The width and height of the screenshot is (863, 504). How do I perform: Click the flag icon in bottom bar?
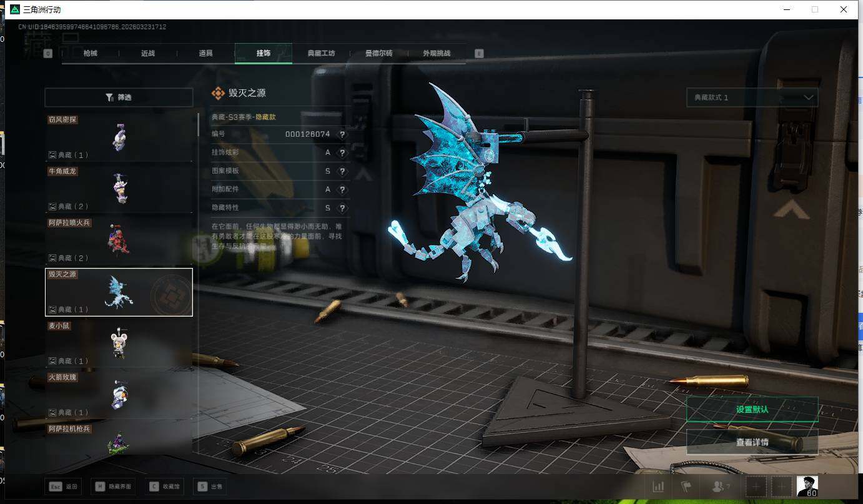[x=686, y=487]
